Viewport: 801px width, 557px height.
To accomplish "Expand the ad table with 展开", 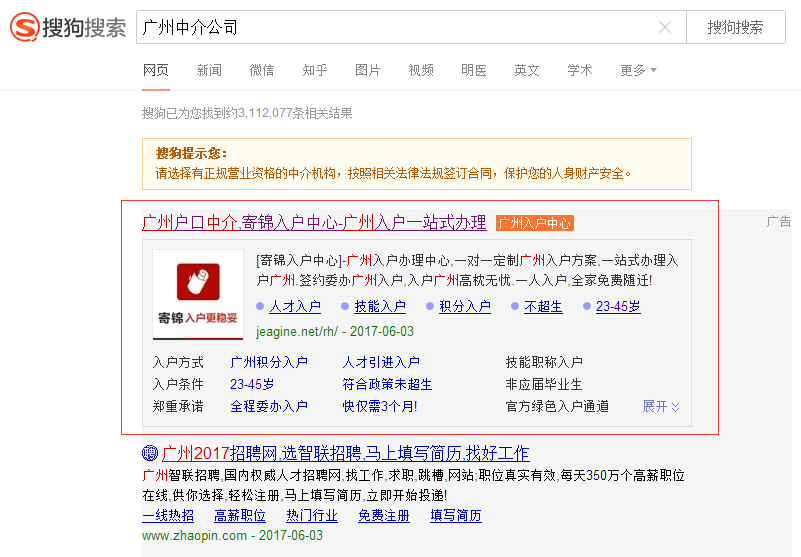I will click(661, 406).
